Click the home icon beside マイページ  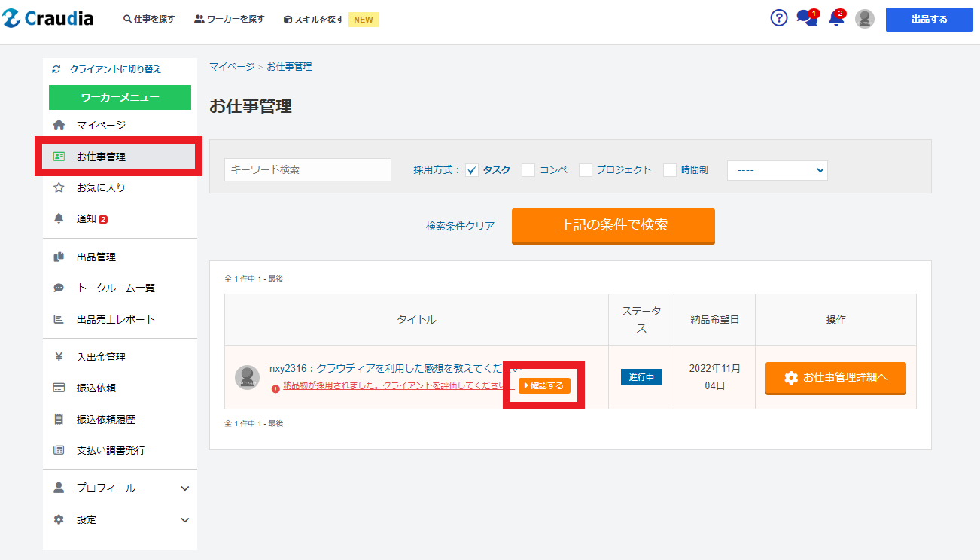pos(59,125)
